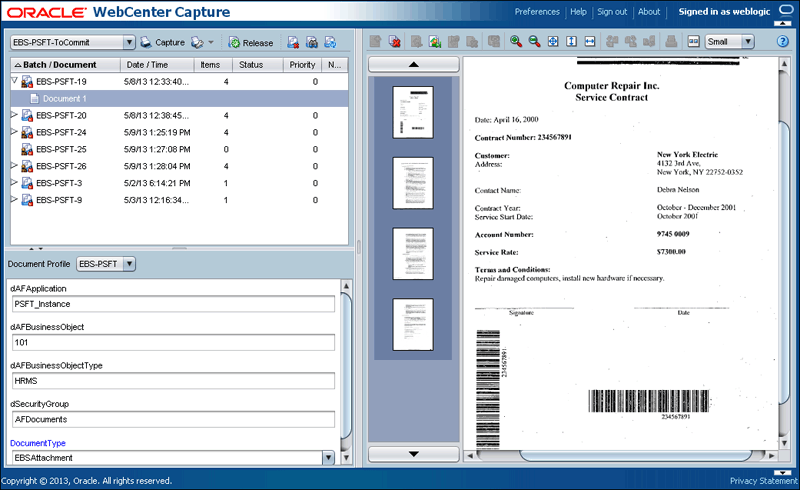Expand the EBS-PSFT-26 batch
The width and height of the screenshot is (800, 490).
[x=14, y=165]
